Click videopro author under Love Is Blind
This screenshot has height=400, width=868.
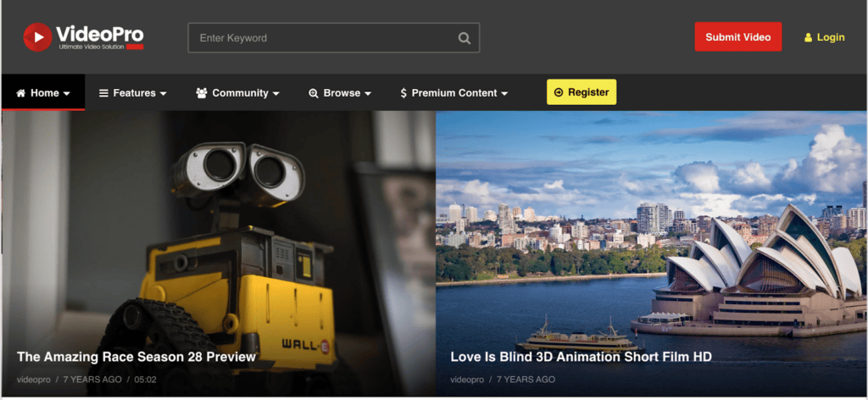coord(467,380)
